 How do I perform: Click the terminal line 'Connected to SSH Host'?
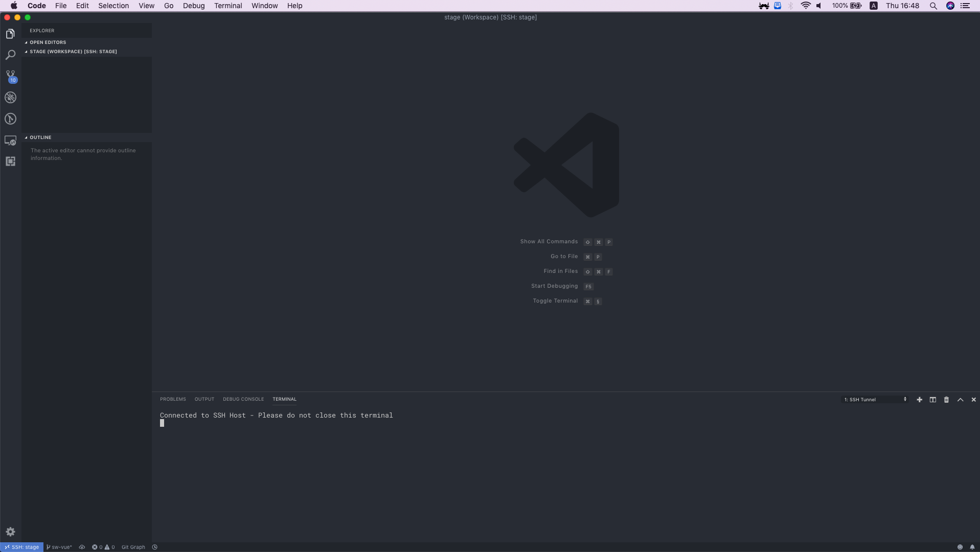(x=276, y=416)
